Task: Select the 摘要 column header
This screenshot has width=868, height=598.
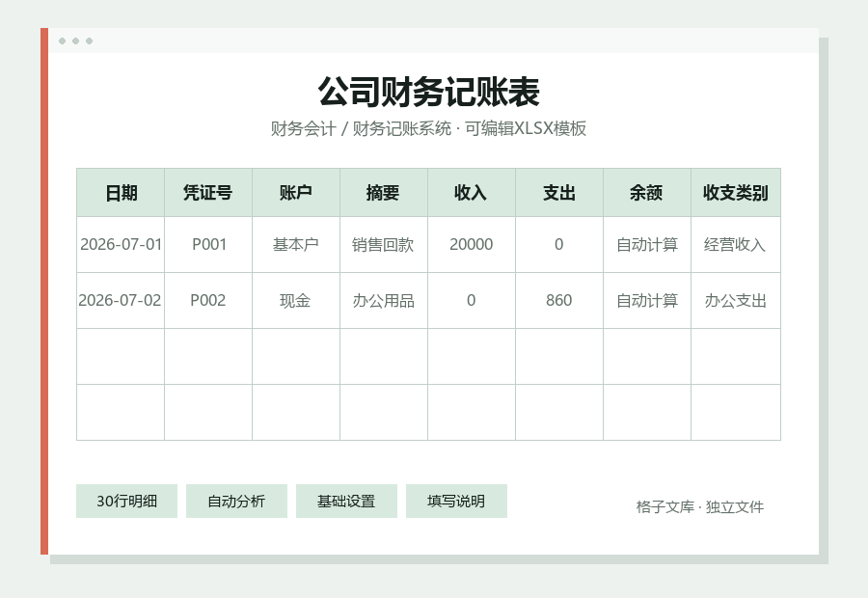Action: point(384,193)
